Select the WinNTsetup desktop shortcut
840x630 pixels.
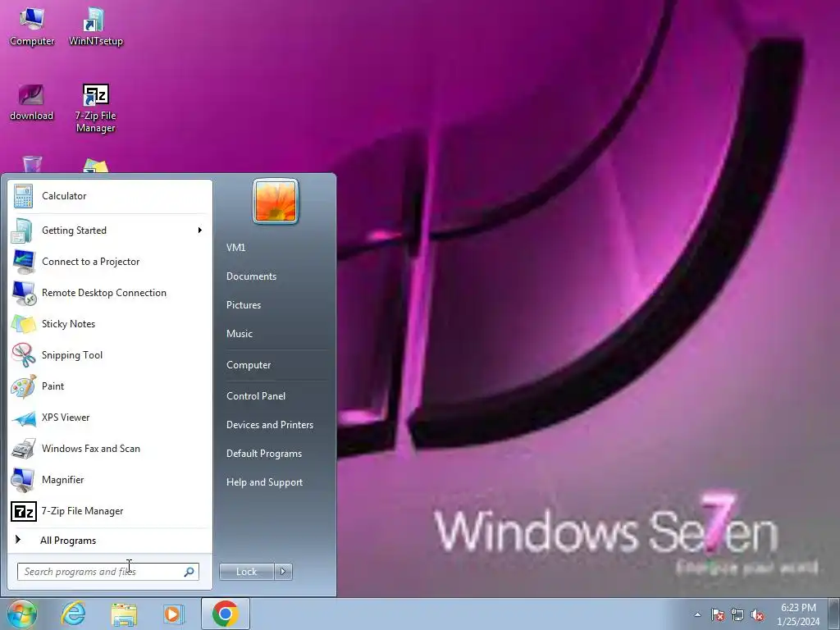[x=95, y=27]
